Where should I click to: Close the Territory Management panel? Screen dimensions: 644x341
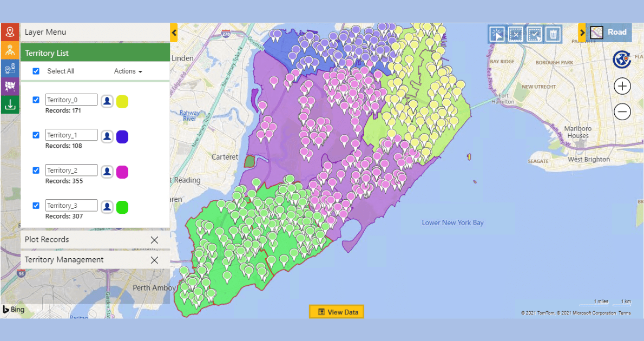154,260
